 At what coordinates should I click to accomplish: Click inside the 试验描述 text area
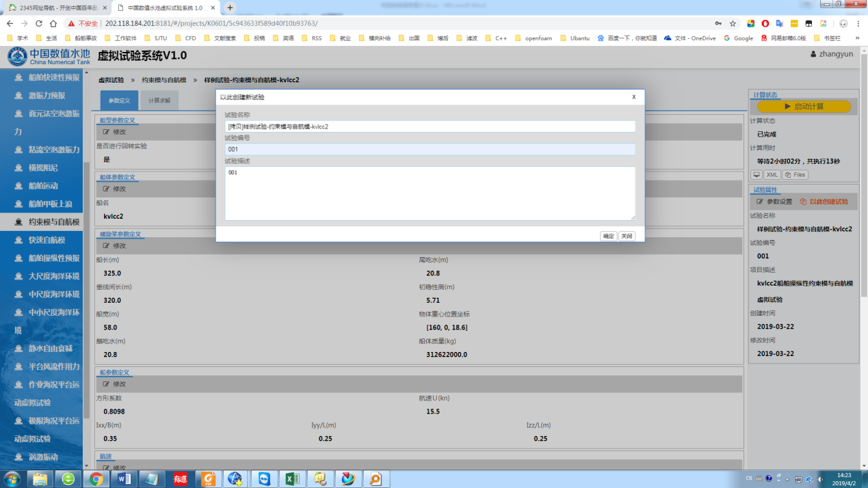click(430, 193)
